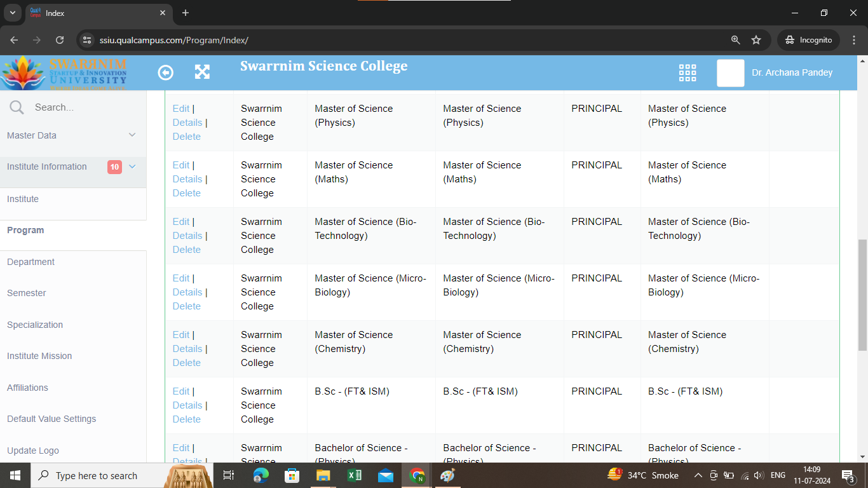Screen dimensions: 868x488
Task: View Details for Master of Science (Physics)
Action: tap(187, 123)
